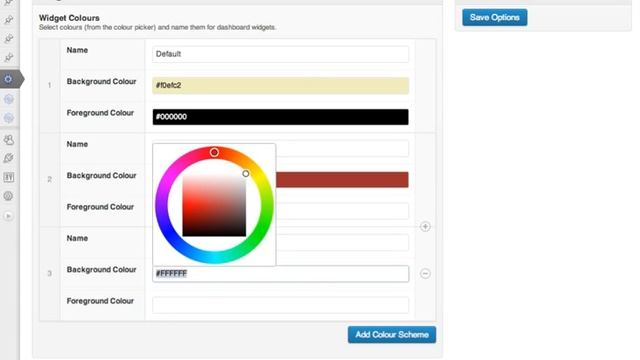This screenshot has width=640, height=360.
Task: Click the row number 1 handle
Action: pos(50,85)
